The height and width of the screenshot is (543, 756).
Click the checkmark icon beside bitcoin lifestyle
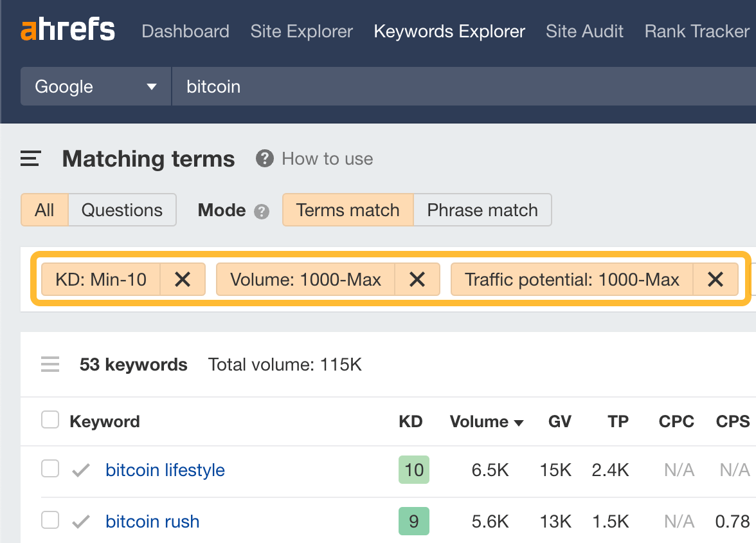click(x=81, y=470)
